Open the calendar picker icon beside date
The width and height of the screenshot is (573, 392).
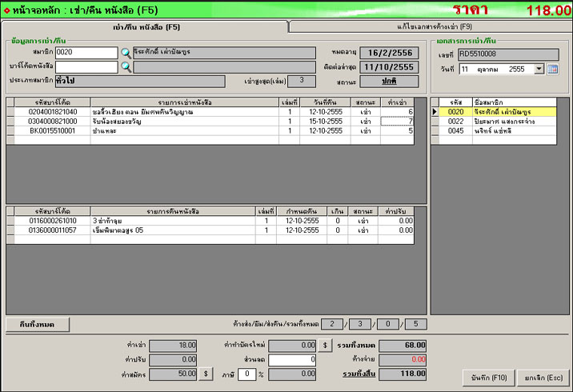(552, 69)
